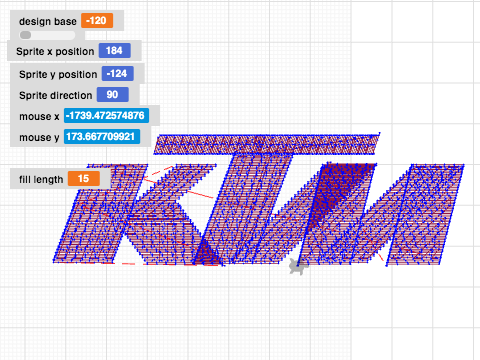Select the mouse y watcher label
480x360 pixels.
[x=39, y=138]
